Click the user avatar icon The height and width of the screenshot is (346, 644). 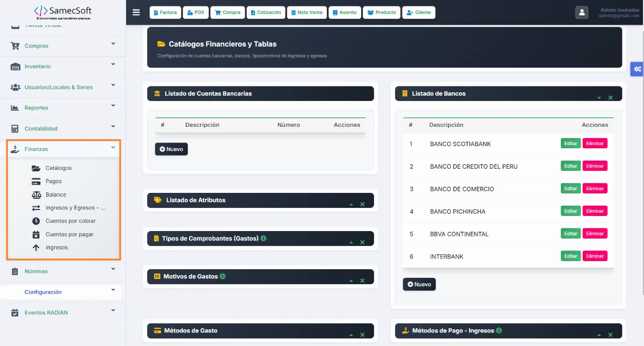click(582, 12)
